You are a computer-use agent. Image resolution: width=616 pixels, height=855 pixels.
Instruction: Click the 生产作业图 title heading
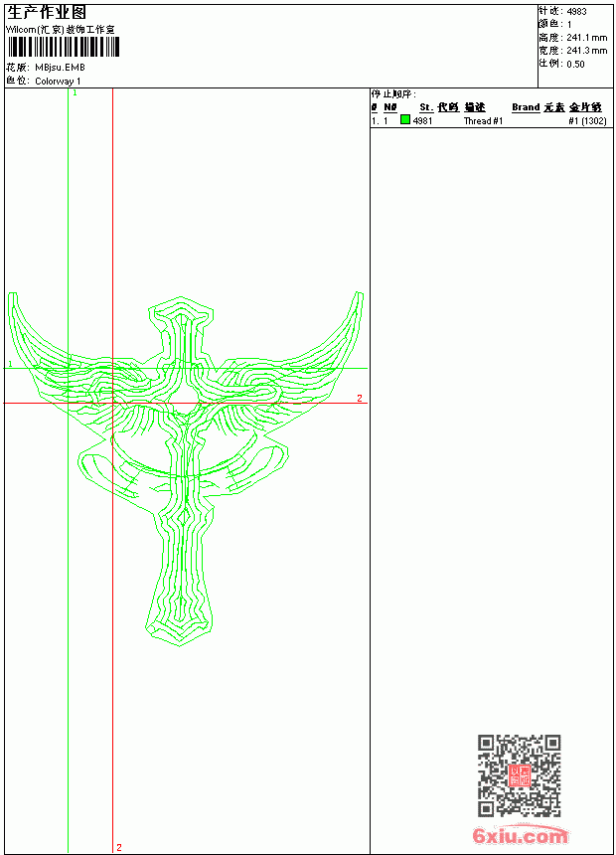tap(47, 12)
